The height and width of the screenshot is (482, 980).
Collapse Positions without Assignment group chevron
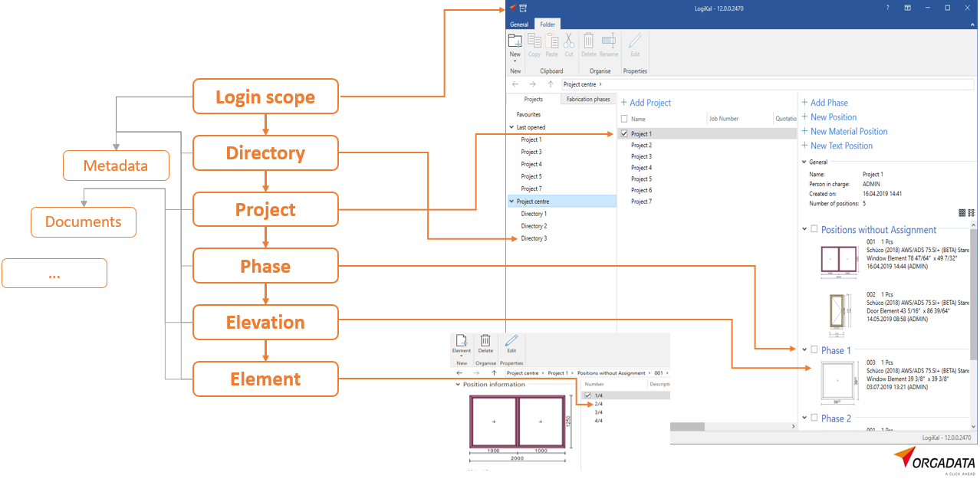click(804, 229)
